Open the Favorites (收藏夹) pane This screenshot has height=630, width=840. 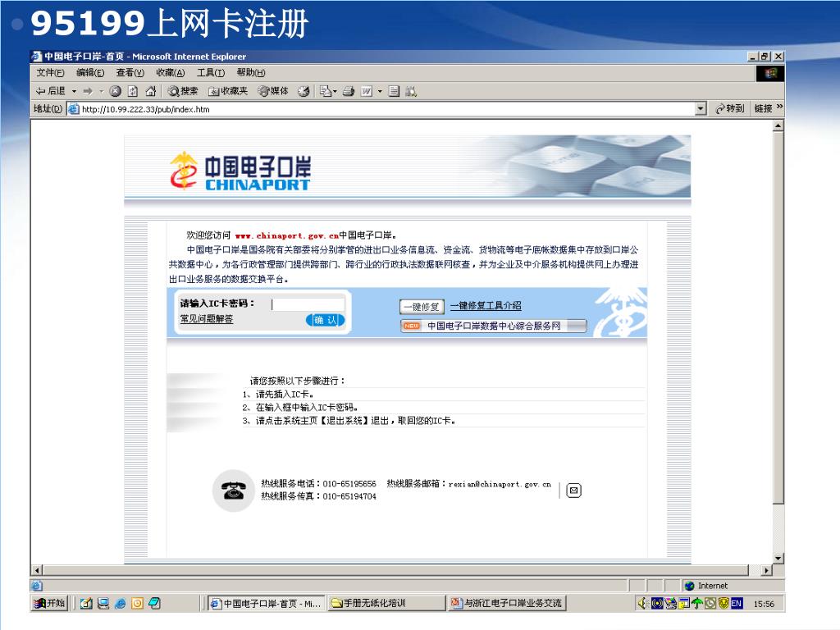coord(228,92)
